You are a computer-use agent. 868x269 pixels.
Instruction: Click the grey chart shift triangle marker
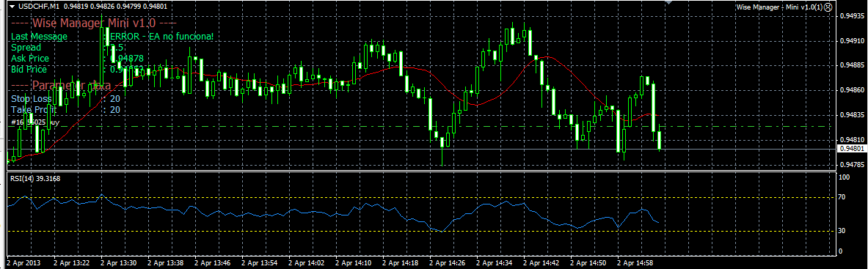pos(669,2)
